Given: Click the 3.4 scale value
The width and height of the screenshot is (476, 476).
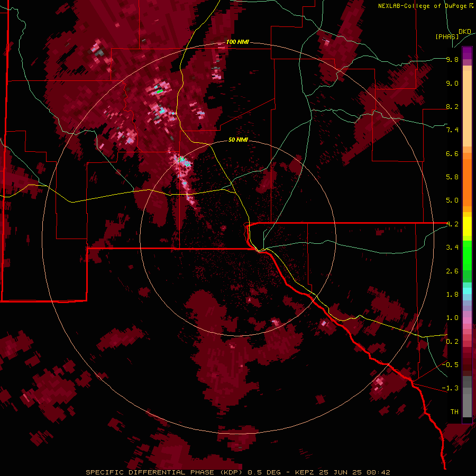Looking at the screenshot, I should tap(452, 248).
